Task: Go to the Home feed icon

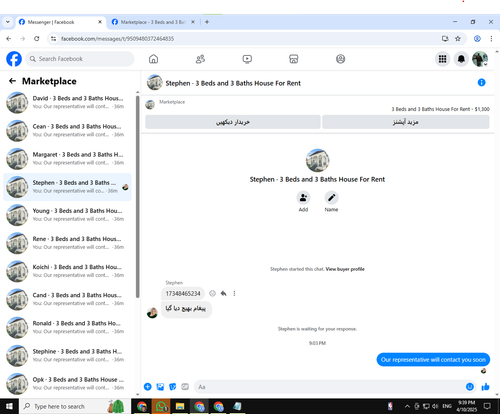Action: tap(153, 59)
